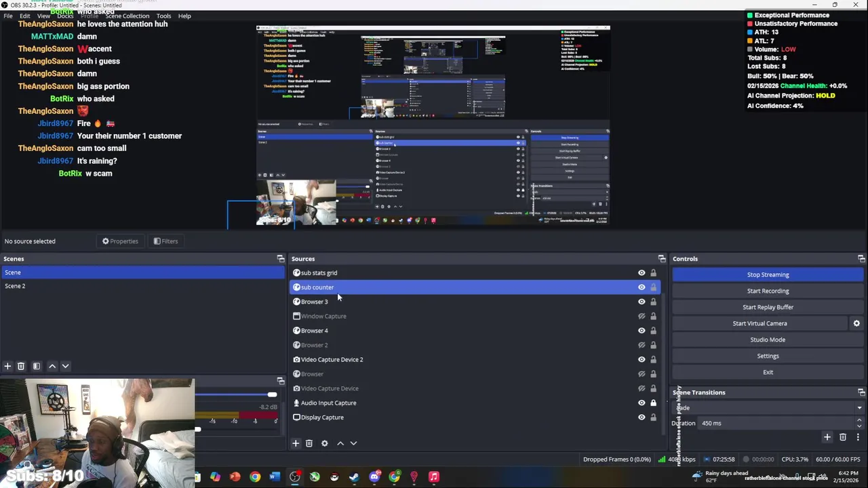
Task: Open the taskbar weather widget
Action: click(x=719, y=476)
